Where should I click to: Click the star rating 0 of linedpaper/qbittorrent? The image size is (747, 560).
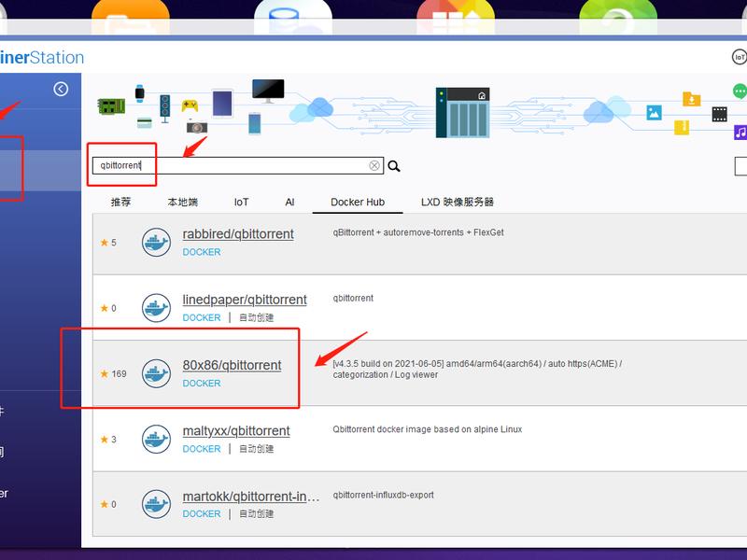108,308
